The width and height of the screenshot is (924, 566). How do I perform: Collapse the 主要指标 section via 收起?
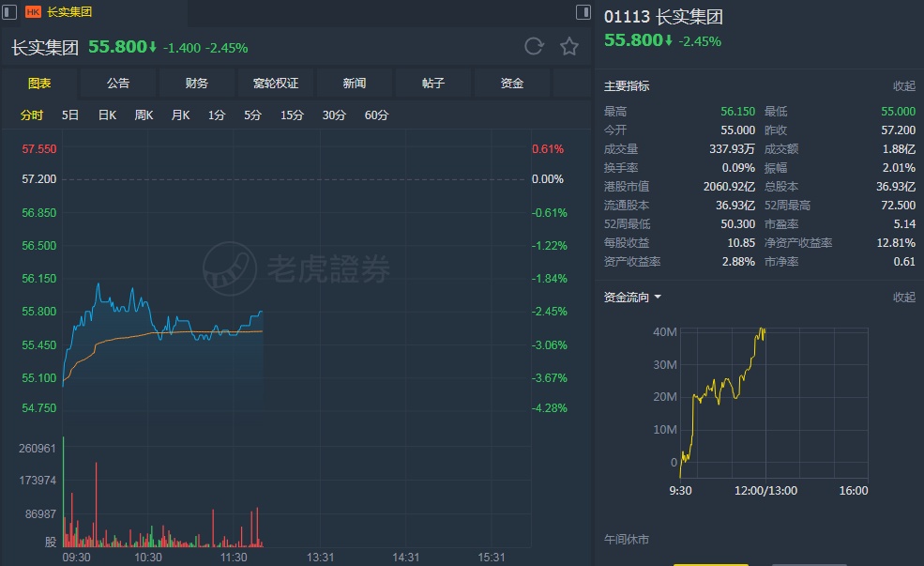[x=904, y=86]
